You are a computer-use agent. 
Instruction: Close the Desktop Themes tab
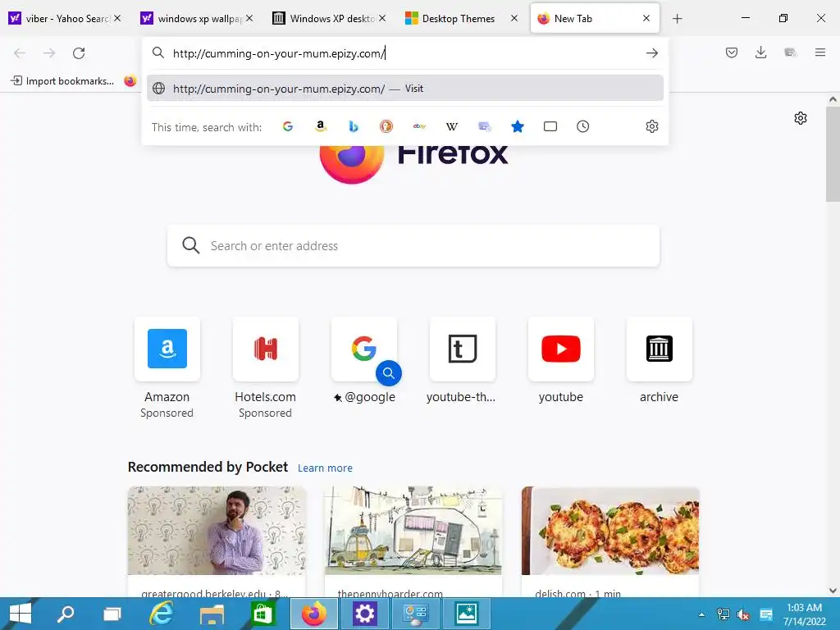pyautogui.click(x=514, y=18)
